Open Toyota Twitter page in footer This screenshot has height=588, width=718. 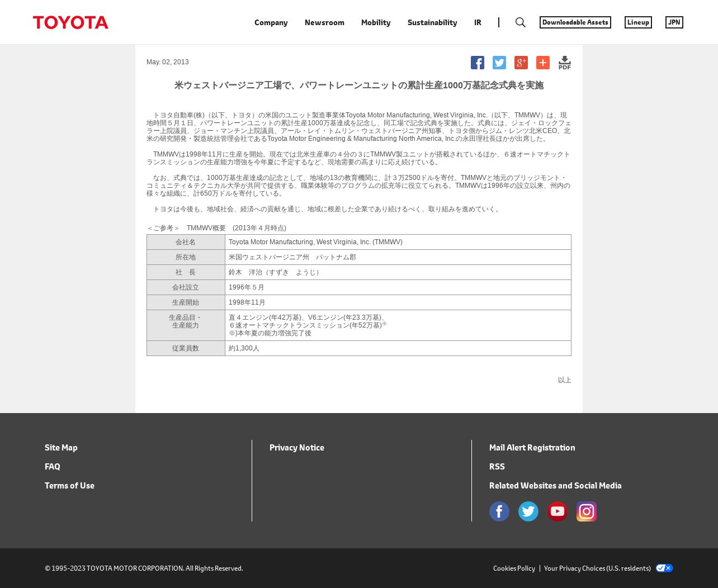coord(528,511)
